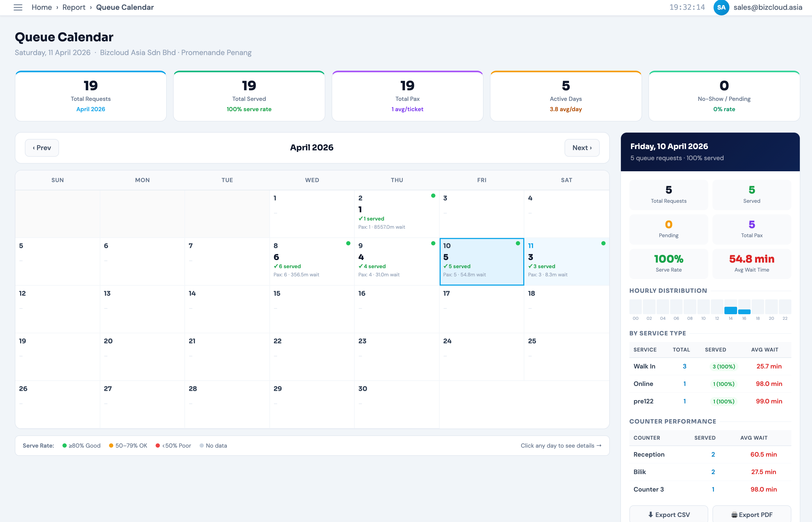Click the green status dot on April 2
Image resolution: width=812 pixels, height=522 pixels.
[434, 196]
